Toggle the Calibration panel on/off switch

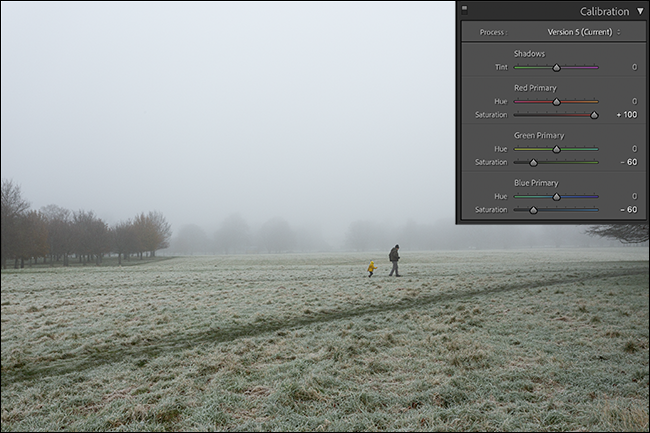point(465,8)
